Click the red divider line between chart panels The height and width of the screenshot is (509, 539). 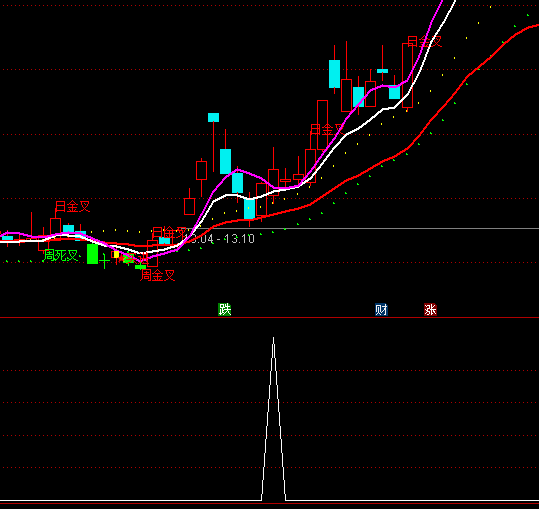point(270,318)
